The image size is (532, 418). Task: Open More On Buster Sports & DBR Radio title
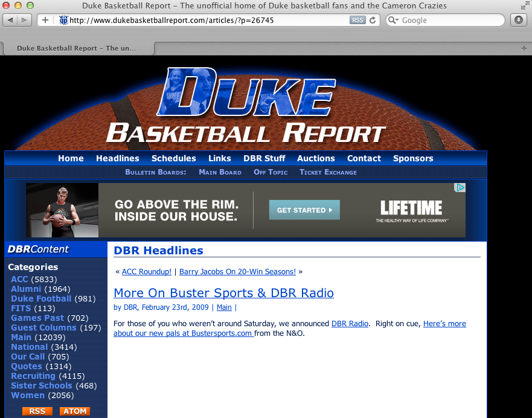click(x=223, y=293)
